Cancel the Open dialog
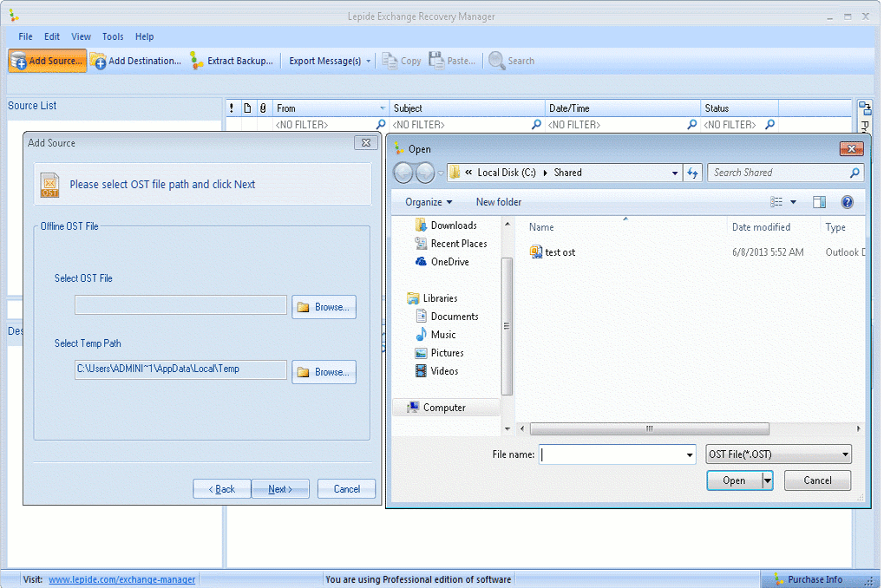884x588 pixels. (x=817, y=480)
